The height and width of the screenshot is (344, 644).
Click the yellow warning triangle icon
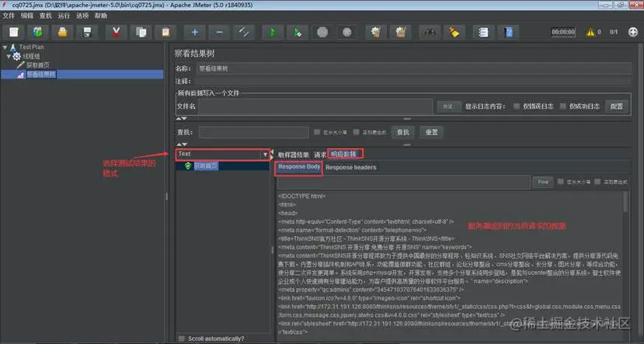click(590, 32)
